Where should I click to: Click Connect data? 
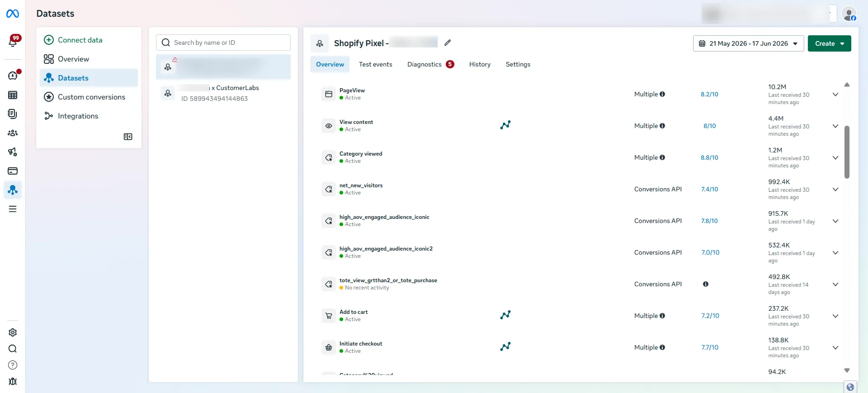pyautogui.click(x=89, y=40)
